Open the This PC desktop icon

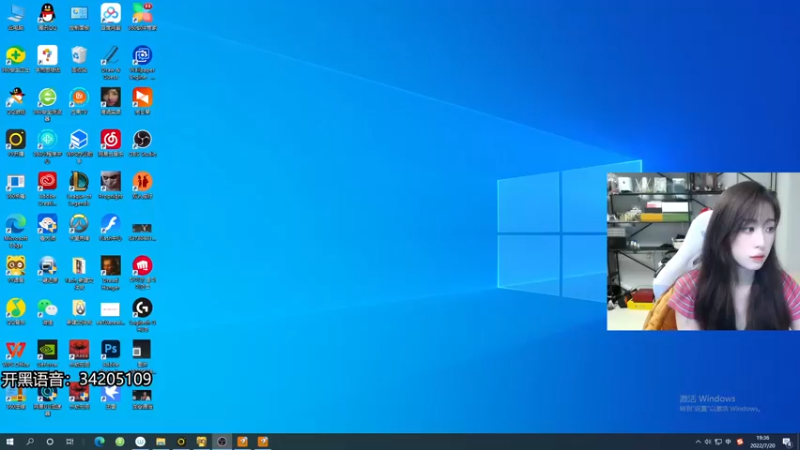pyautogui.click(x=16, y=16)
